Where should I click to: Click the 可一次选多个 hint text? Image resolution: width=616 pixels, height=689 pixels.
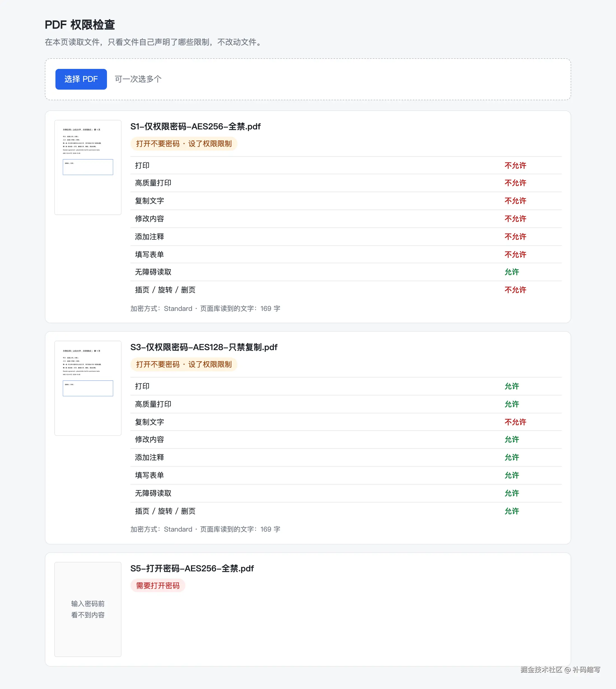[138, 79]
